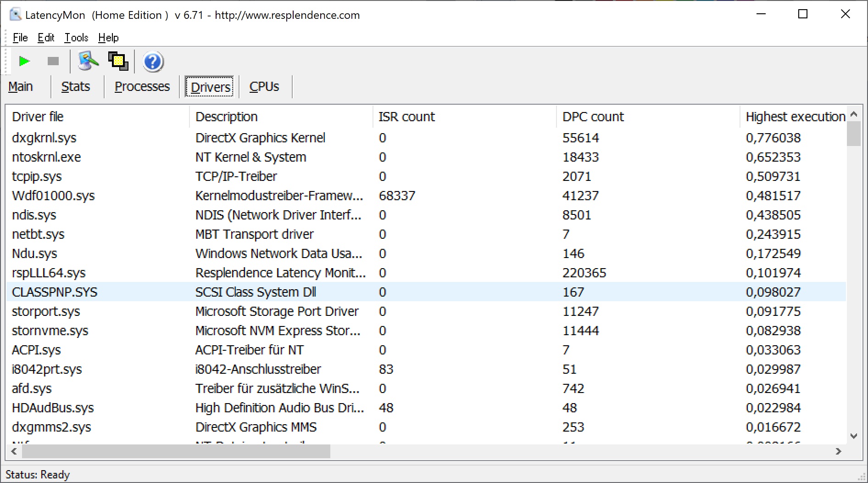Sort by the DPC count column header

[x=593, y=117]
